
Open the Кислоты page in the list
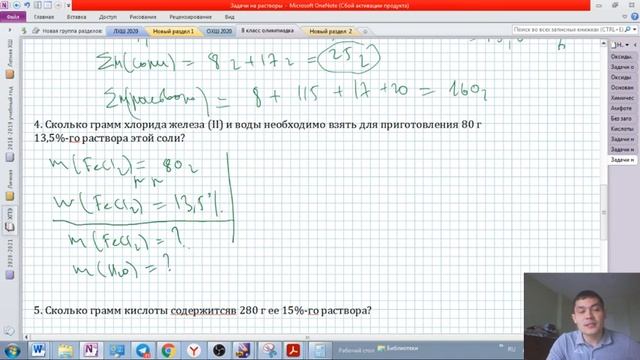coord(622,129)
